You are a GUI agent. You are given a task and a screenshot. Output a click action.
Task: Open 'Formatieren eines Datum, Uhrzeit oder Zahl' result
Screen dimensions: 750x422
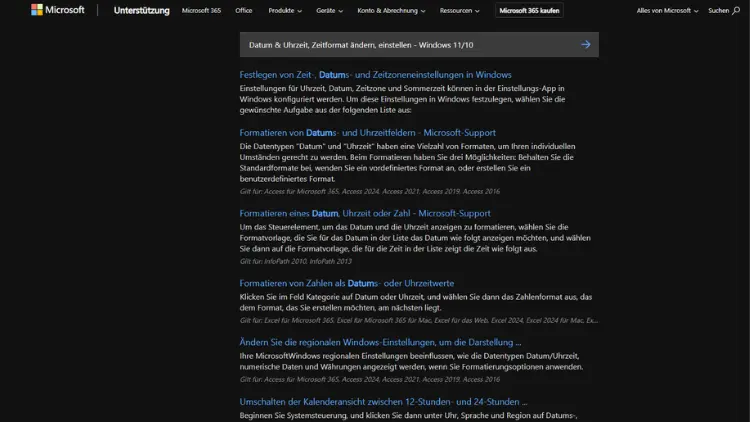click(365, 213)
